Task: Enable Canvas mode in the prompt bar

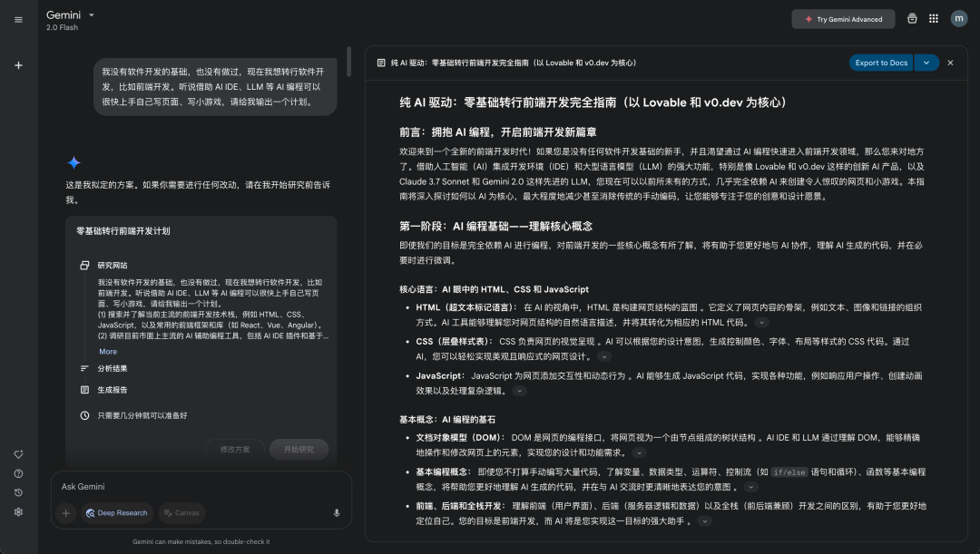Action: tap(181, 512)
